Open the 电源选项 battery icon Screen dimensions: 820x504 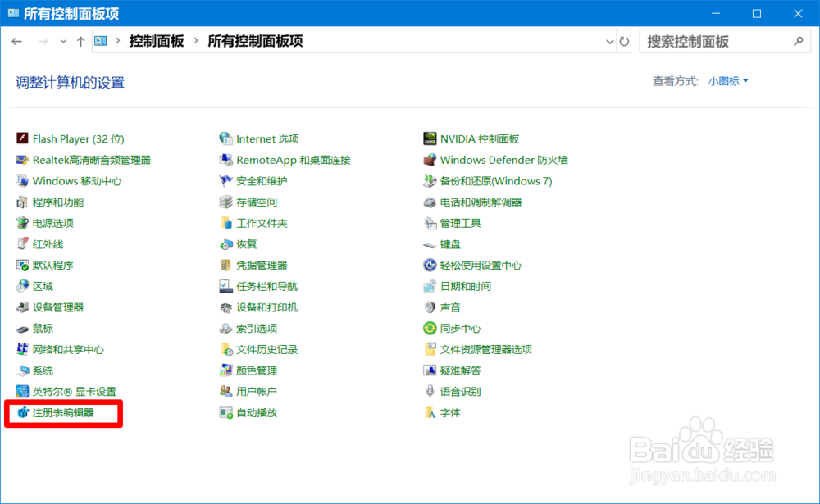22,223
